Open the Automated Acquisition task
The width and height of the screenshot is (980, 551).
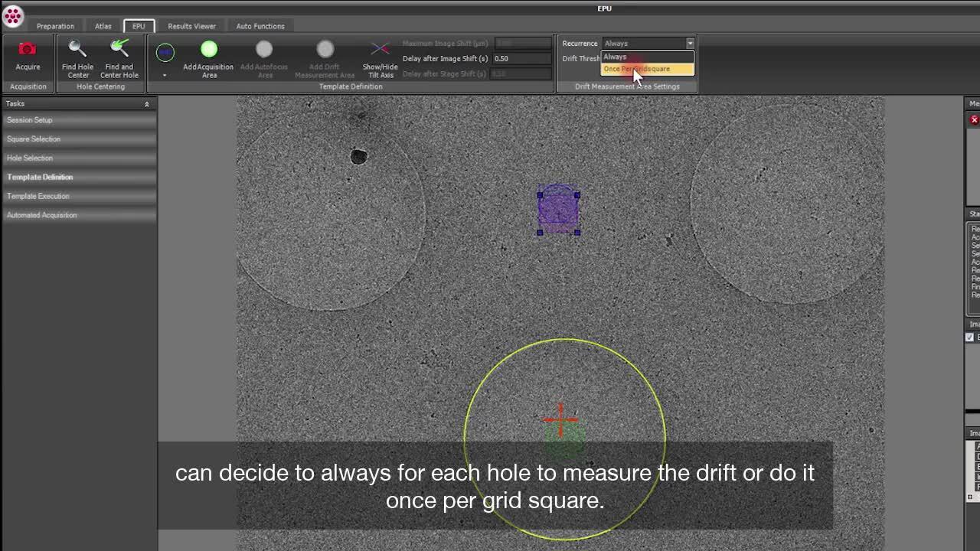(x=42, y=215)
